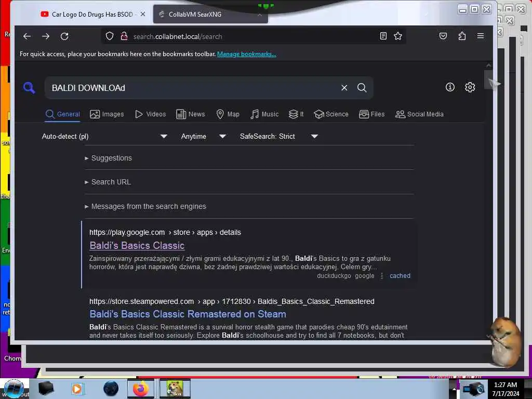
Task: Select the It search category
Action: (296, 114)
